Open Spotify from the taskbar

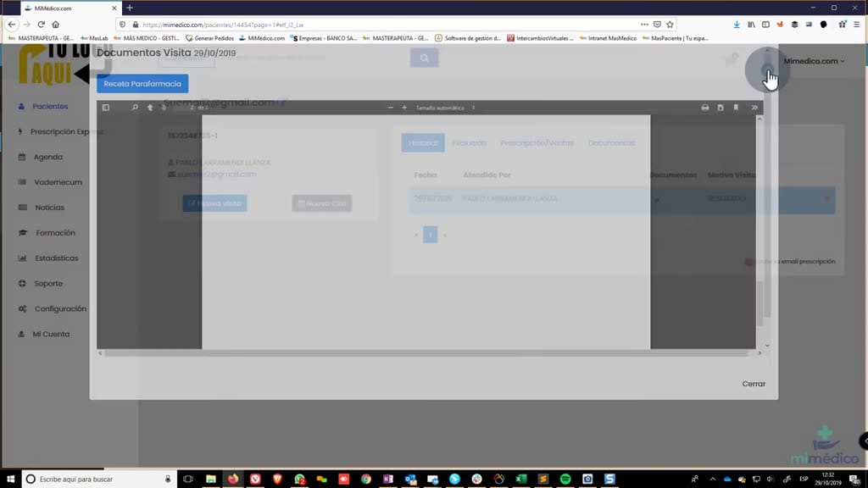pos(565,479)
